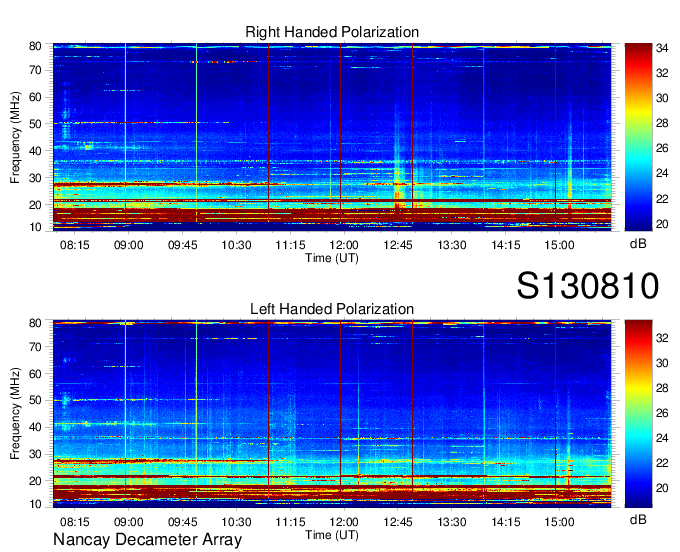680x552 pixels.
Task: Click the 13:30 tick of lower plot
Action: coord(451,522)
